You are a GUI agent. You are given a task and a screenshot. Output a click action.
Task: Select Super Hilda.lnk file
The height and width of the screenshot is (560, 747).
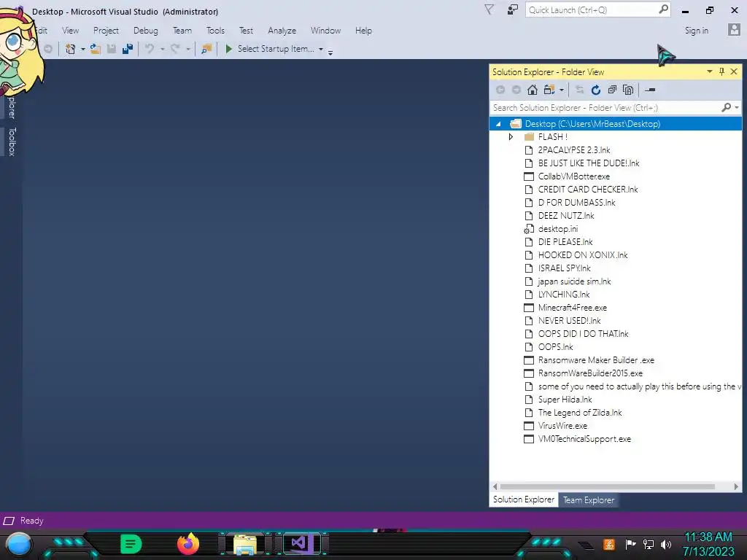[x=565, y=400]
